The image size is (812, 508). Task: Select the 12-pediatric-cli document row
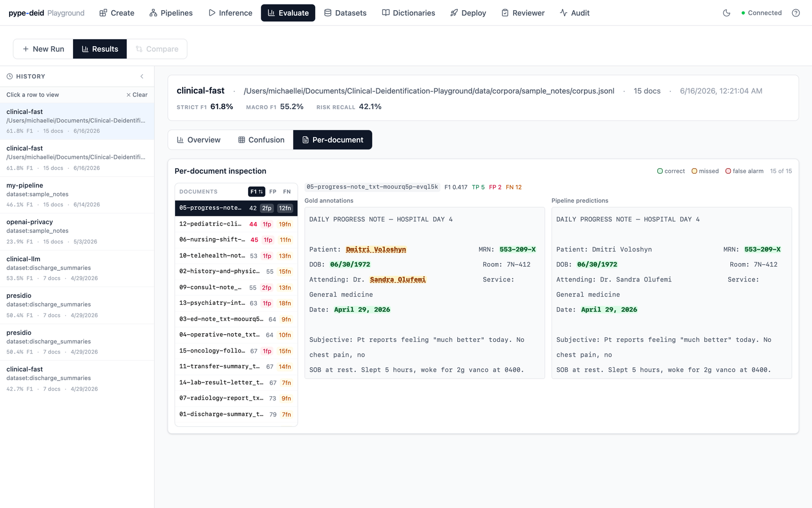(x=236, y=224)
